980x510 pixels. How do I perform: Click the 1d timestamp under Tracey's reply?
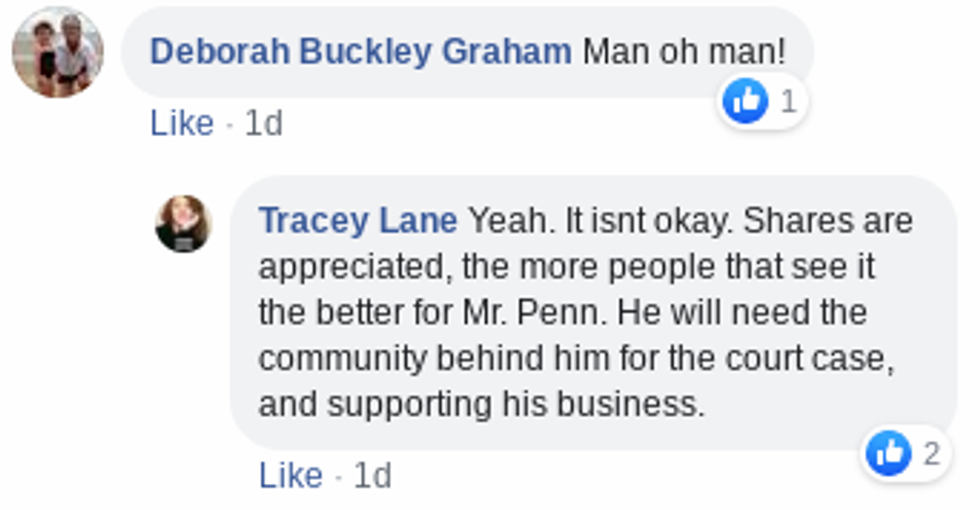[372, 475]
